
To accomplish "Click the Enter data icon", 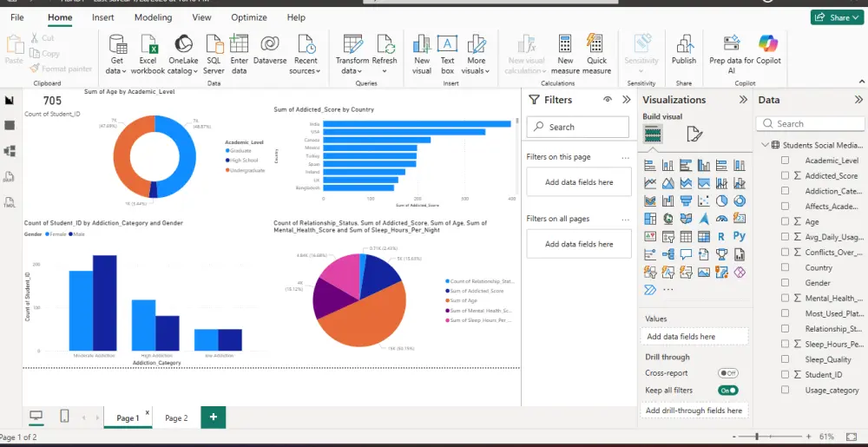I will (x=240, y=44).
